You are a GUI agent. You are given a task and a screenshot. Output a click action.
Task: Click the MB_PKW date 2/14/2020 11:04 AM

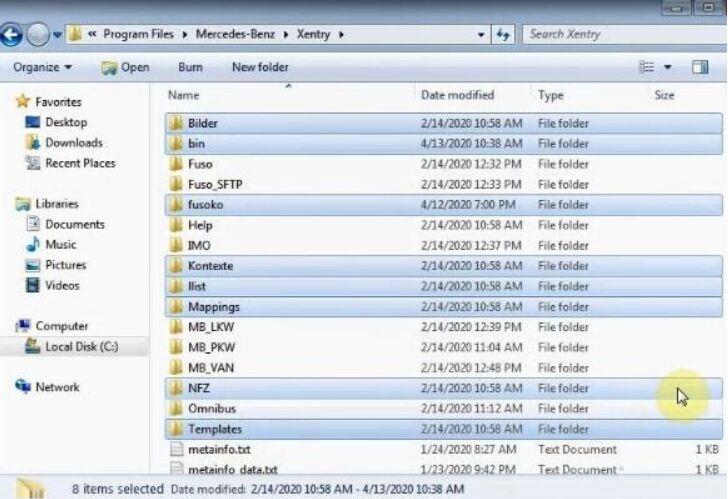click(471, 348)
